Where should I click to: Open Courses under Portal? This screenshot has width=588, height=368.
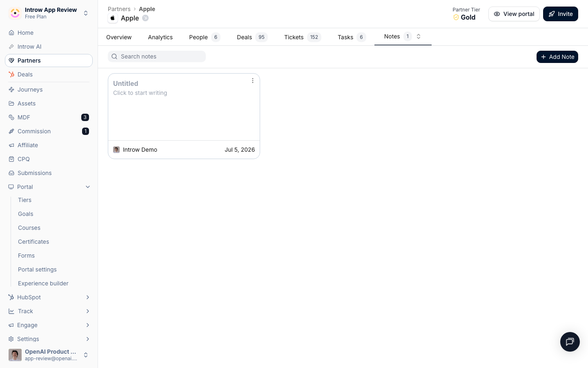point(29,228)
